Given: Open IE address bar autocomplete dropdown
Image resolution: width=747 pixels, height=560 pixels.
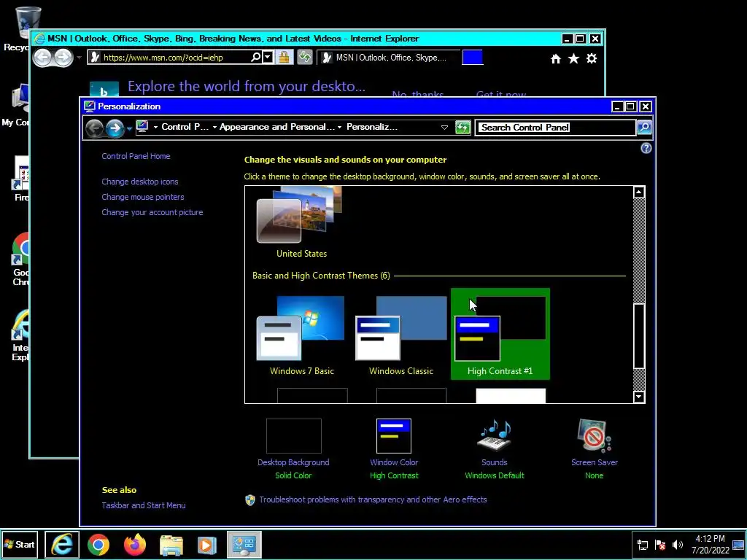Looking at the screenshot, I should coord(268,58).
